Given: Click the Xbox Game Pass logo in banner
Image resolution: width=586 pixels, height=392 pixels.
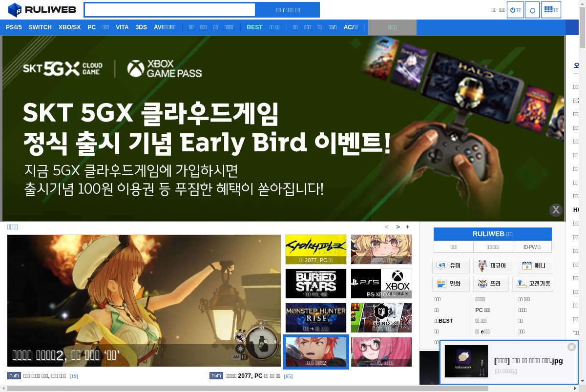Looking at the screenshot, I should coord(165,69).
